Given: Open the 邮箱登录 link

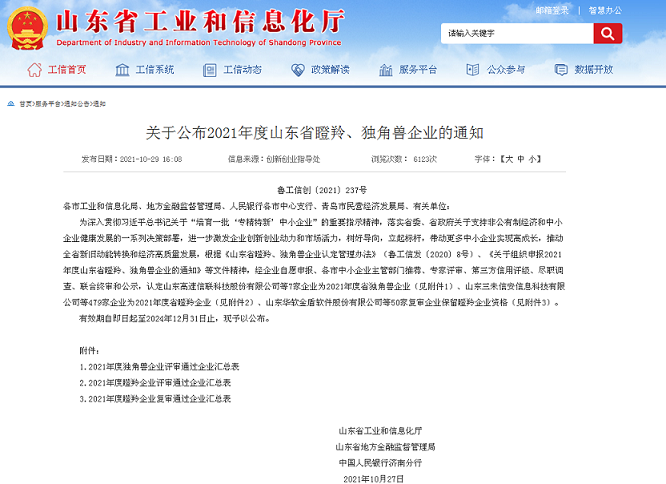Looking at the screenshot, I should [x=552, y=11].
